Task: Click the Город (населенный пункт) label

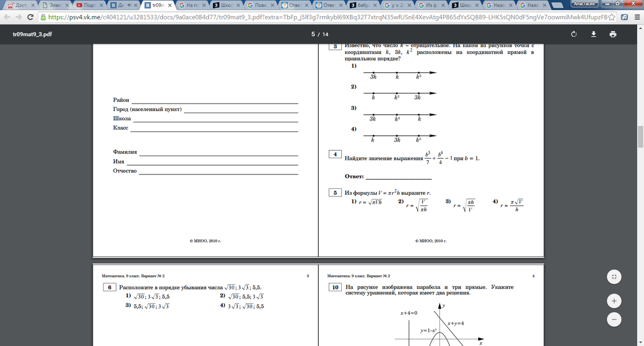Action: 148,110
